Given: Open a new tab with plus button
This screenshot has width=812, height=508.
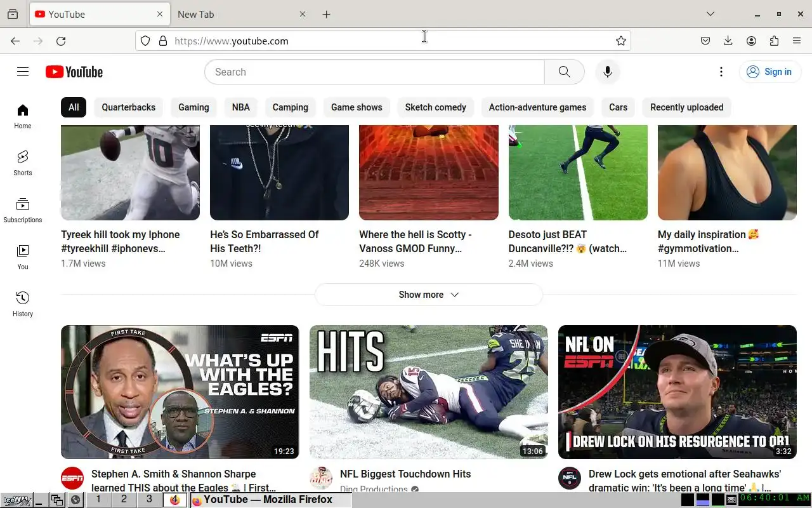Looking at the screenshot, I should 327,14.
